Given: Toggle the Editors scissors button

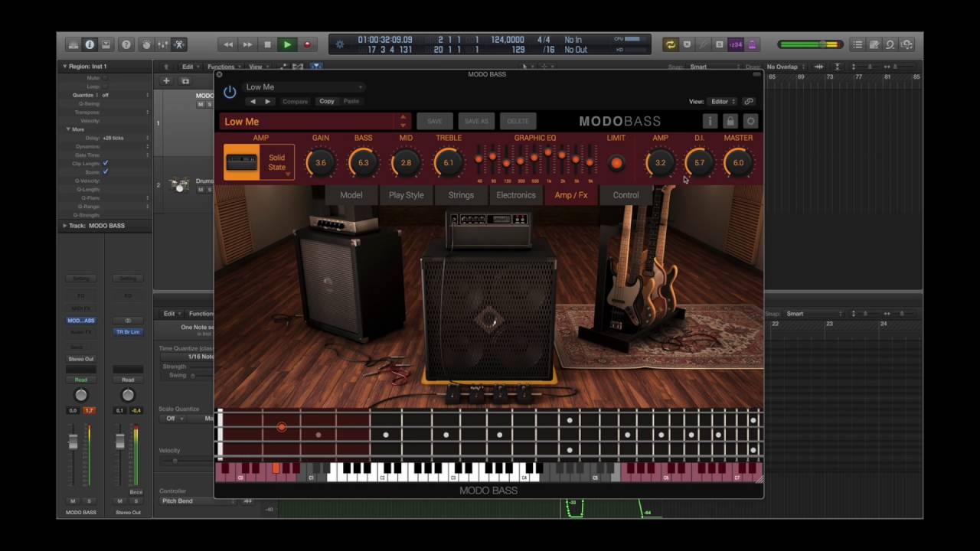Looking at the screenshot, I should (x=179, y=45).
